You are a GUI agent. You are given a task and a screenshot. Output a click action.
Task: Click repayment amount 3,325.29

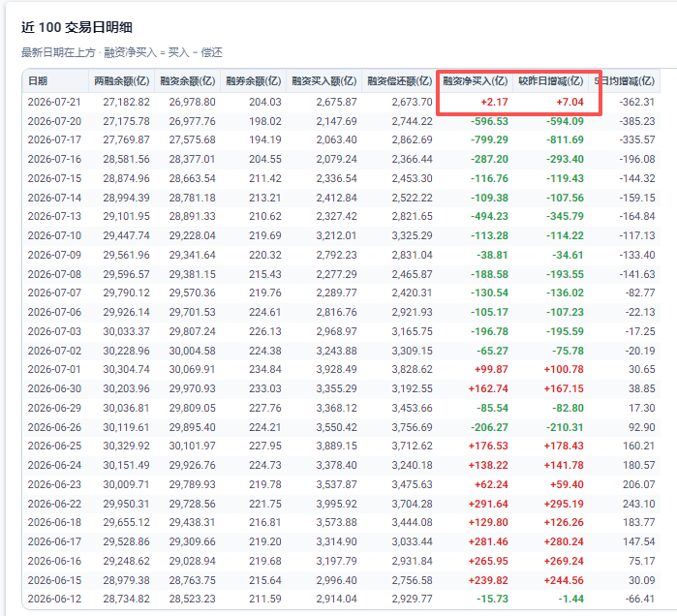[413, 235]
